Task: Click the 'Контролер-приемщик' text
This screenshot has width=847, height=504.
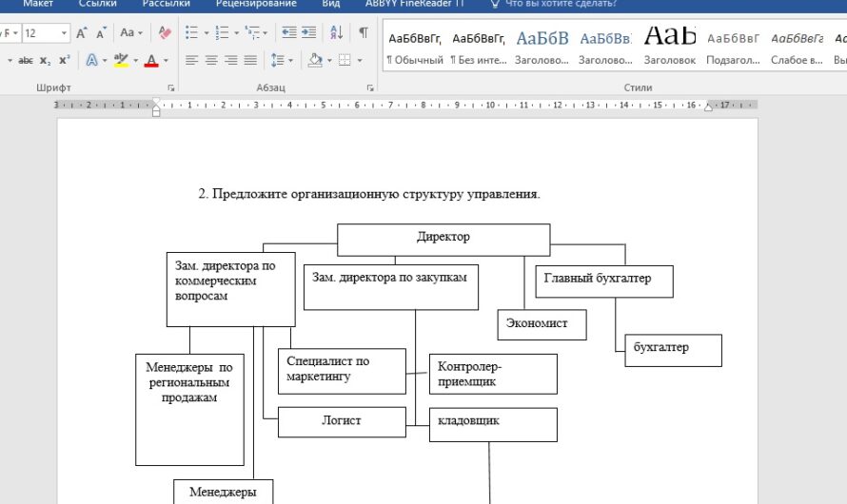Action: 469,374
